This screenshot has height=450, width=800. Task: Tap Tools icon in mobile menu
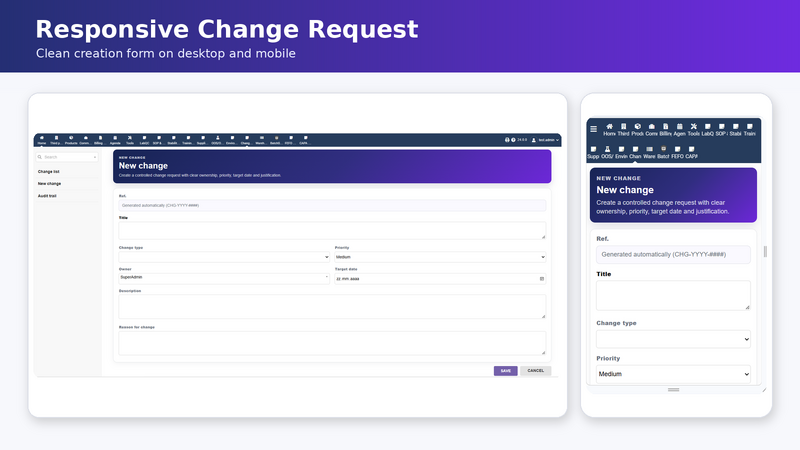693,126
